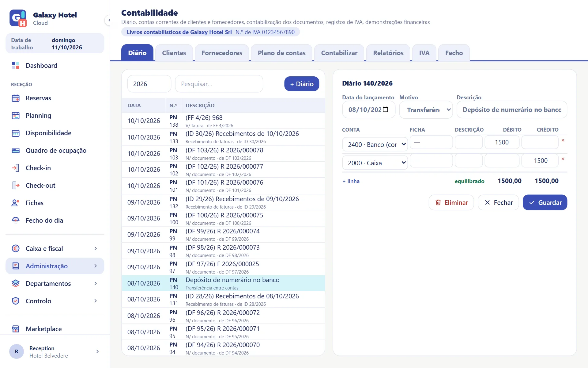Expand the Departamentos section chevron
This screenshot has height=368, width=588.
96,283
